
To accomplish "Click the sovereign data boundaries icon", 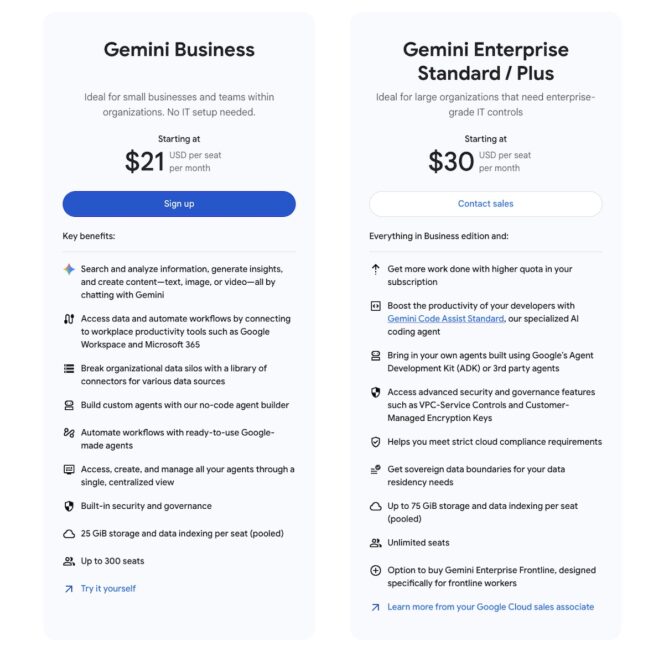I will click(x=376, y=469).
